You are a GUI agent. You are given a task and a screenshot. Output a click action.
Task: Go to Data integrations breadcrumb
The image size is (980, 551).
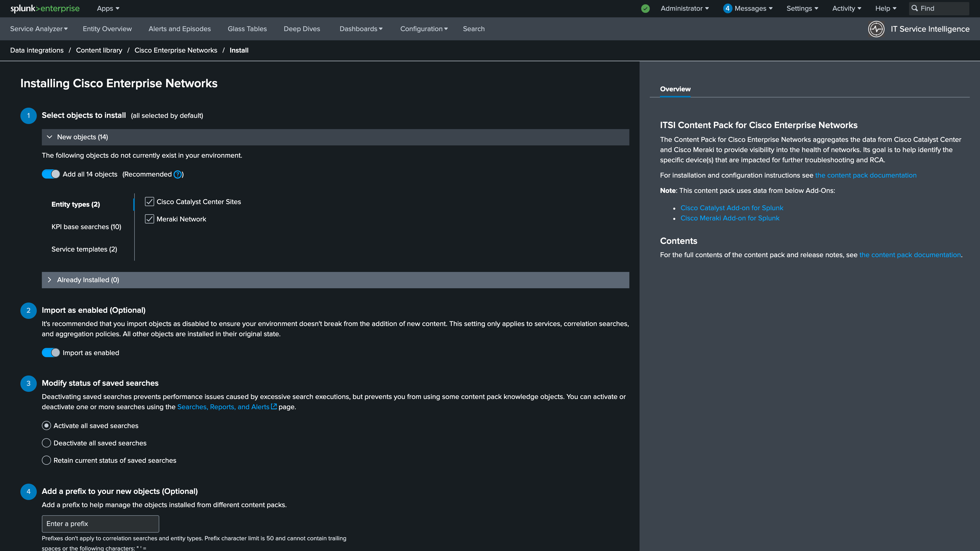click(x=37, y=50)
